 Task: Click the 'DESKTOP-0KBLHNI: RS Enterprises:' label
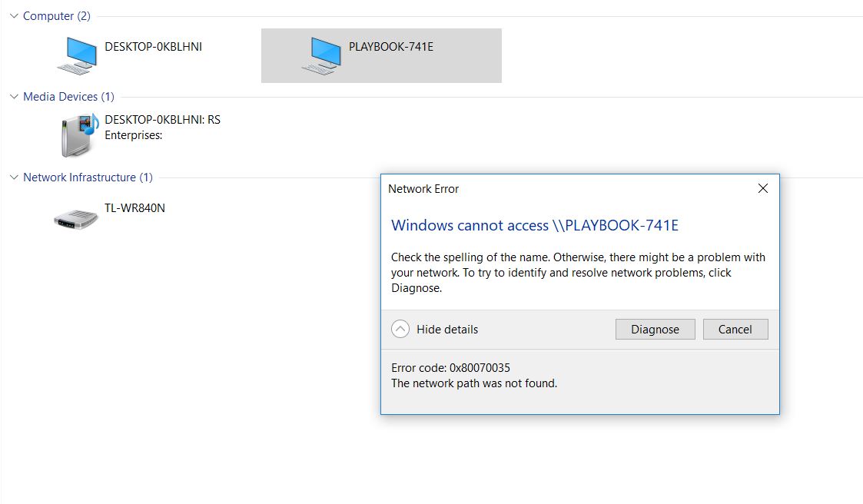tap(162, 127)
